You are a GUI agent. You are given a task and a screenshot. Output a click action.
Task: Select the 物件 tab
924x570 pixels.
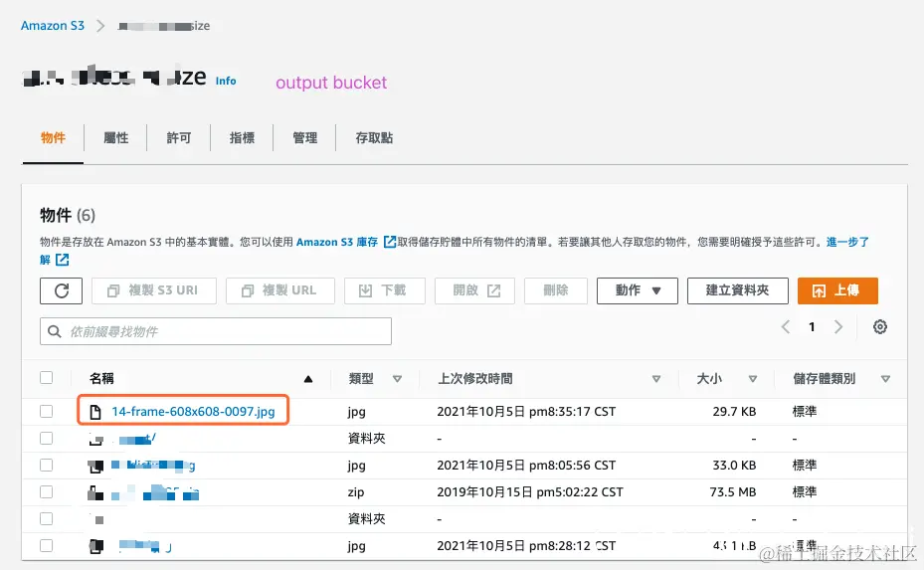[x=53, y=138]
